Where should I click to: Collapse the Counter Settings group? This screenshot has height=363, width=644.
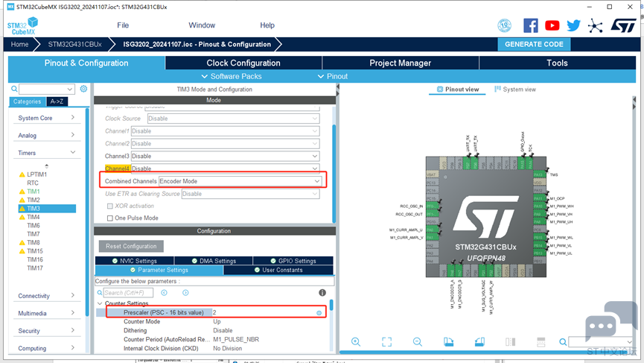tap(100, 303)
